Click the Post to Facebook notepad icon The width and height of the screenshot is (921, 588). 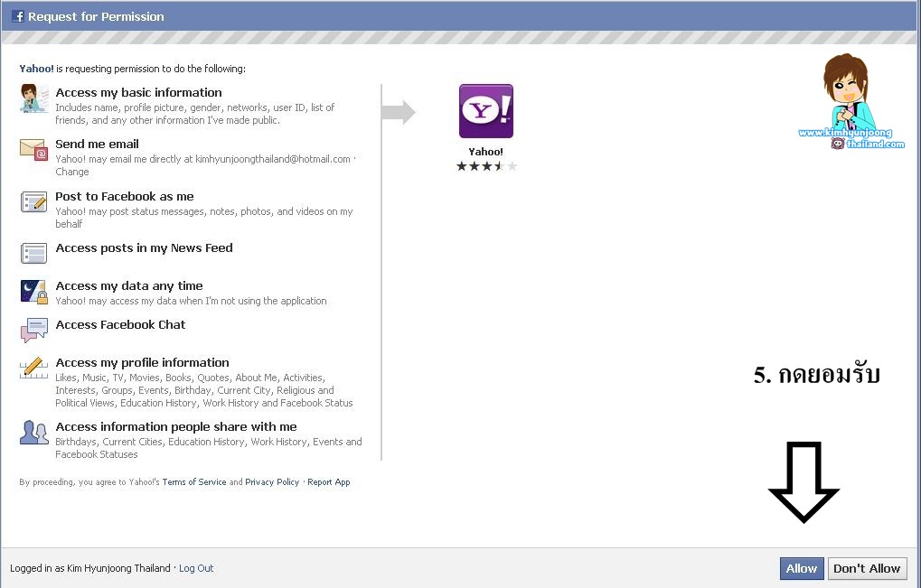(34, 201)
